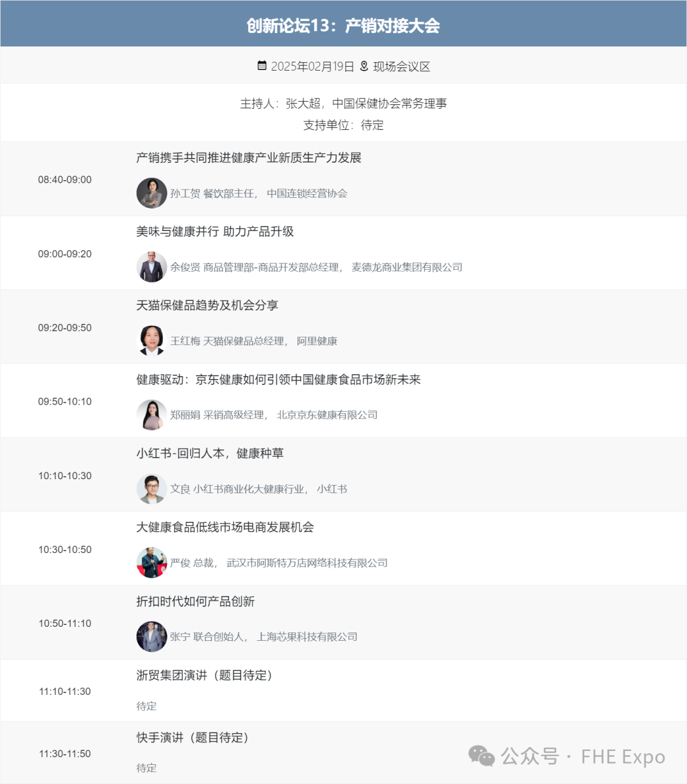The height and width of the screenshot is (784, 687).
Task: Open session 天猫保健品趋势及机会分享
Action: tap(207, 305)
